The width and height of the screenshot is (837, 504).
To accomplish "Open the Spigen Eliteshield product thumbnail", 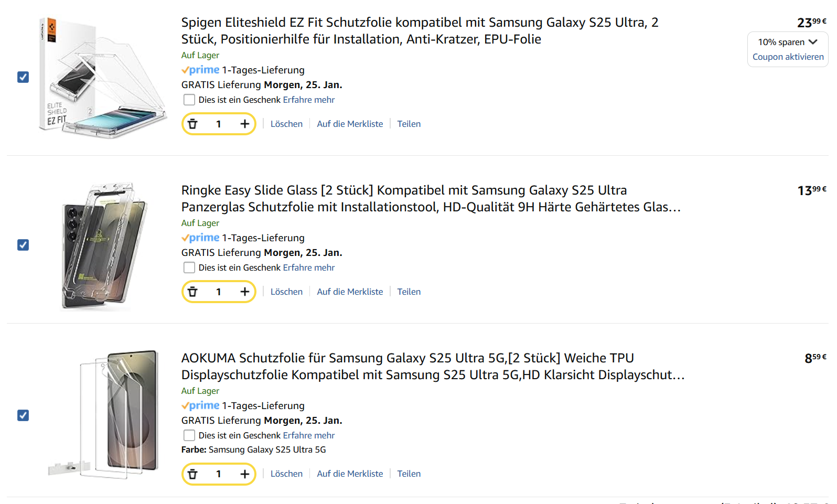I will (x=102, y=77).
